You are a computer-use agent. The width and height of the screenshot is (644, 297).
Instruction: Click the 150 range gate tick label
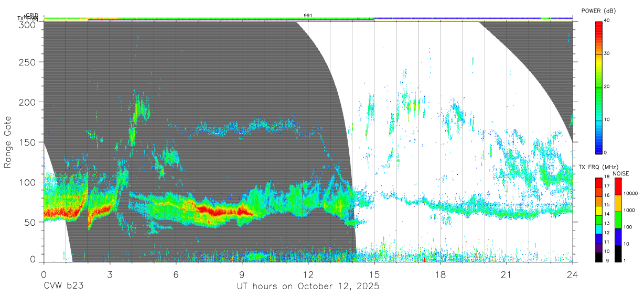point(28,142)
